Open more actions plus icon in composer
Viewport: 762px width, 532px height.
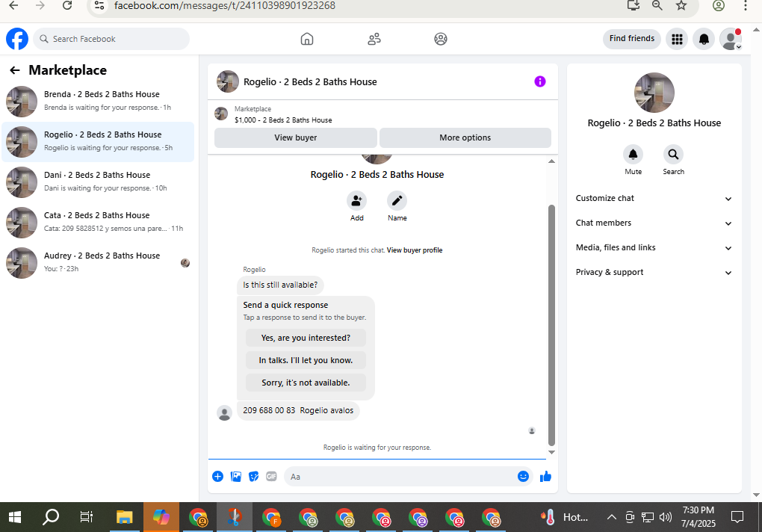217,477
